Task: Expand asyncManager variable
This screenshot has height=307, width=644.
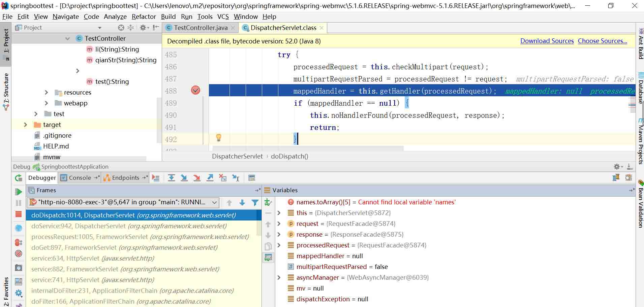Action: pos(279,277)
